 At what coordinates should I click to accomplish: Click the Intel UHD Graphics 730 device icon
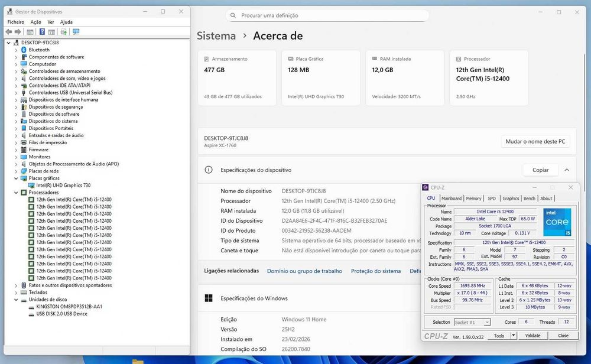click(31, 186)
